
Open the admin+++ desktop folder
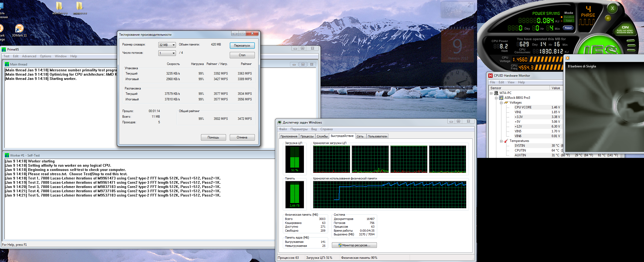(x=59, y=6)
